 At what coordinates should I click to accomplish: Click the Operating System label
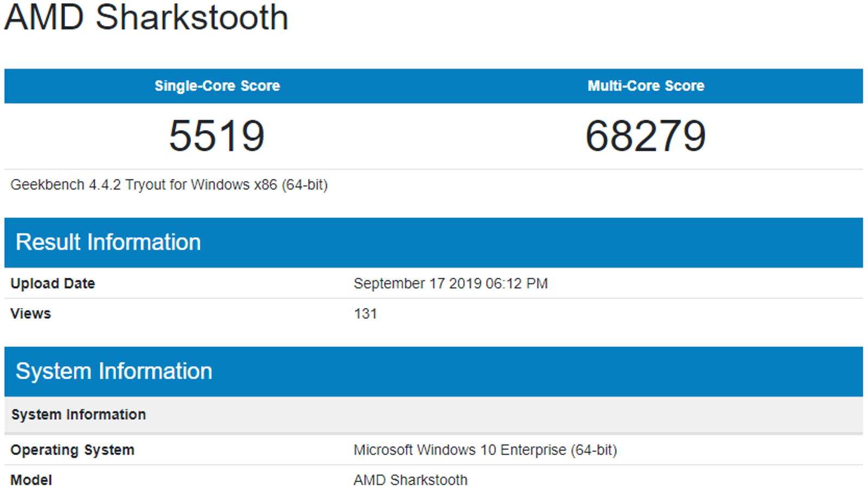[x=72, y=450]
